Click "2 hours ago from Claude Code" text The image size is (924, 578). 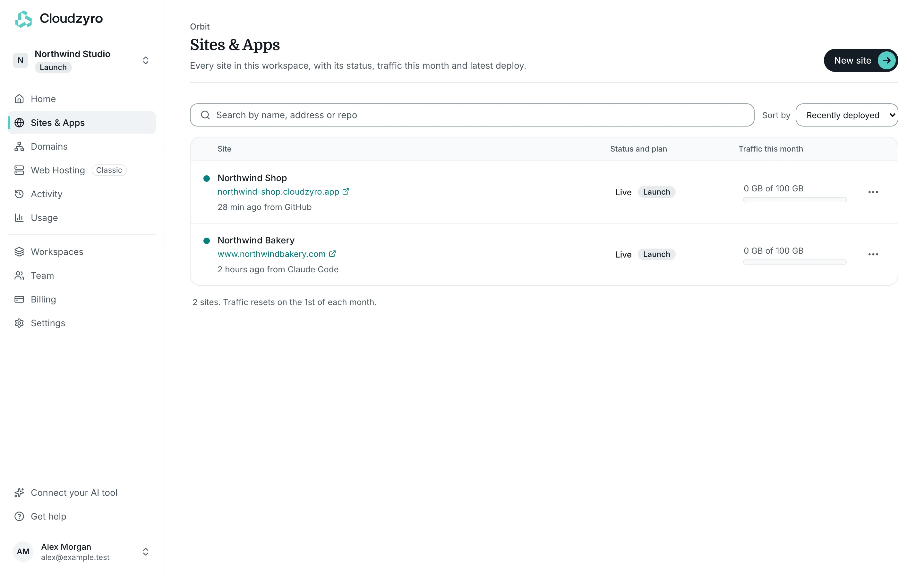tap(278, 269)
